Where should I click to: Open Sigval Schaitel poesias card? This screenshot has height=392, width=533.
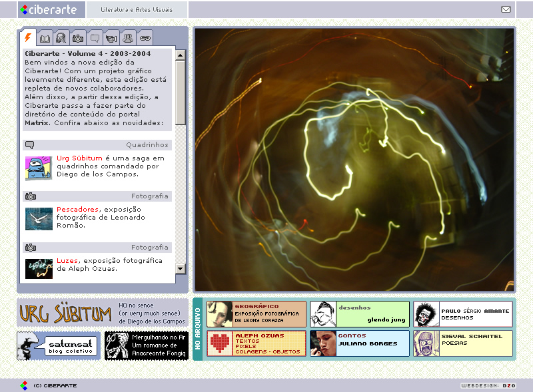click(463, 343)
